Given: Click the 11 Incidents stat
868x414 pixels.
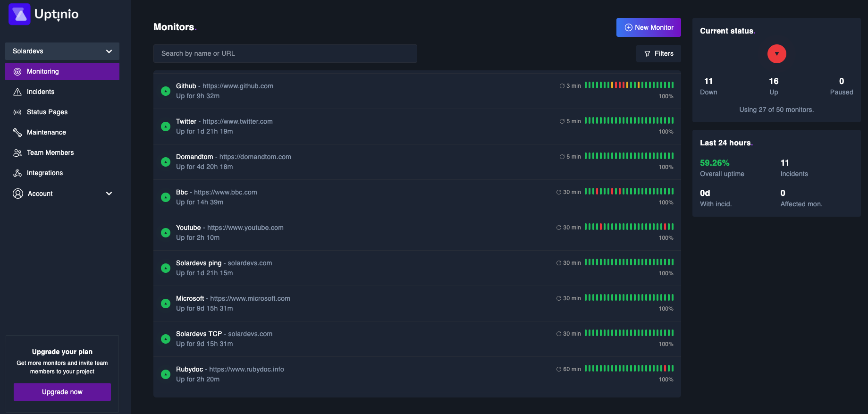Looking at the screenshot, I should click(794, 168).
